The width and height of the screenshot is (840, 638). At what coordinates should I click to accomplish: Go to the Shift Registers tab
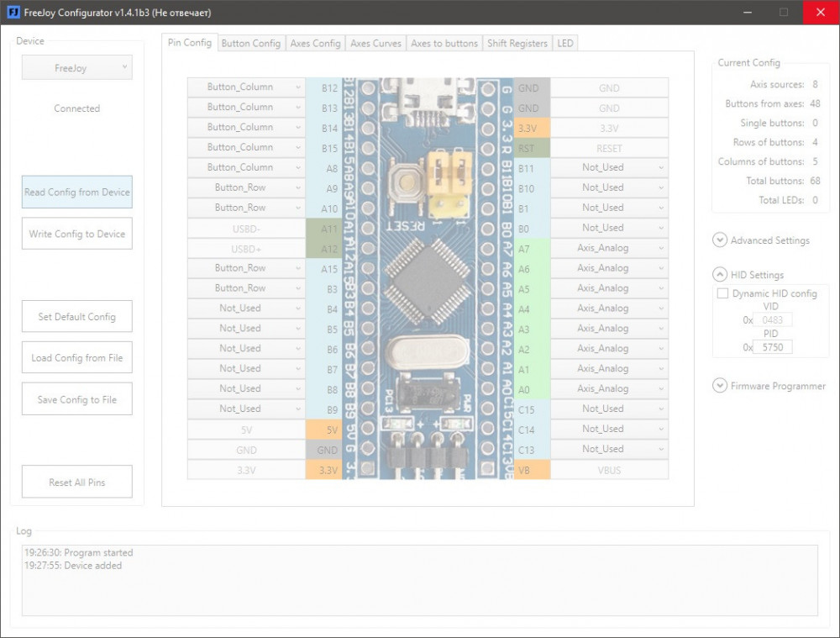[517, 43]
